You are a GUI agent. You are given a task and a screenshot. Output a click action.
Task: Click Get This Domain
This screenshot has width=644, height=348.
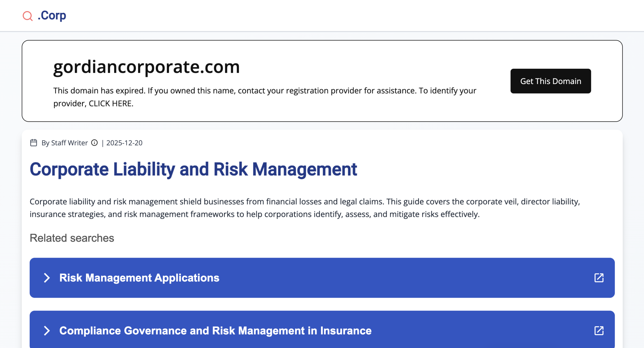coord(550,81)
